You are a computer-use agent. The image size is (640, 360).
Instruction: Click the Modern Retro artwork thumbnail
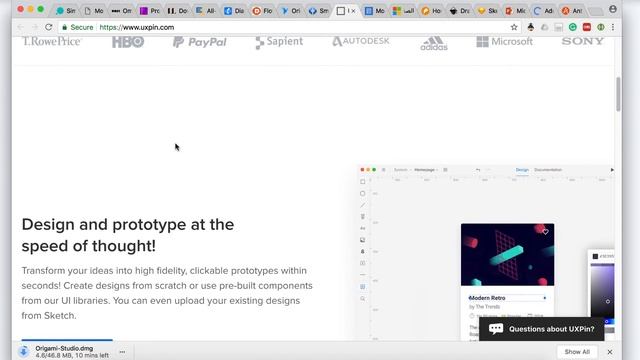[507, 254]
